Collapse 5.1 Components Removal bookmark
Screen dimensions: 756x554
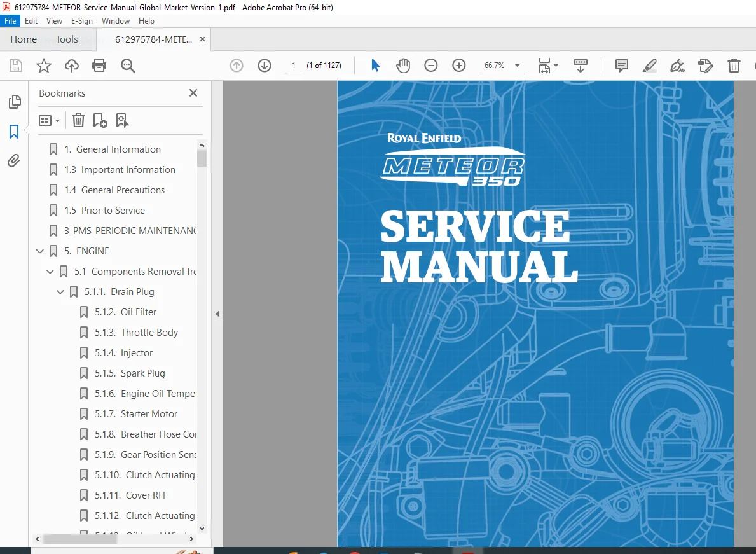coord(50,272)
